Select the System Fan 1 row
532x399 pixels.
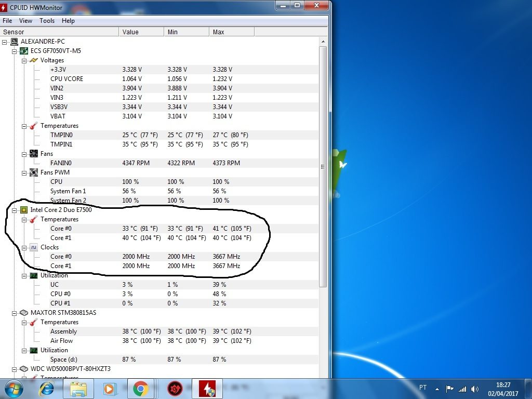(x=183, y=191)
